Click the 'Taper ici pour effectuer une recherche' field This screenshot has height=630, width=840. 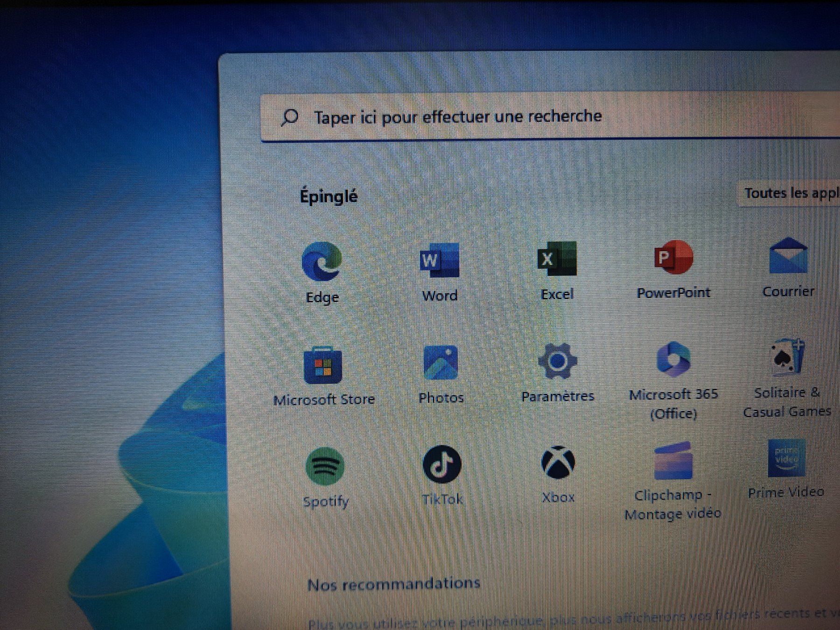[550, 116]
